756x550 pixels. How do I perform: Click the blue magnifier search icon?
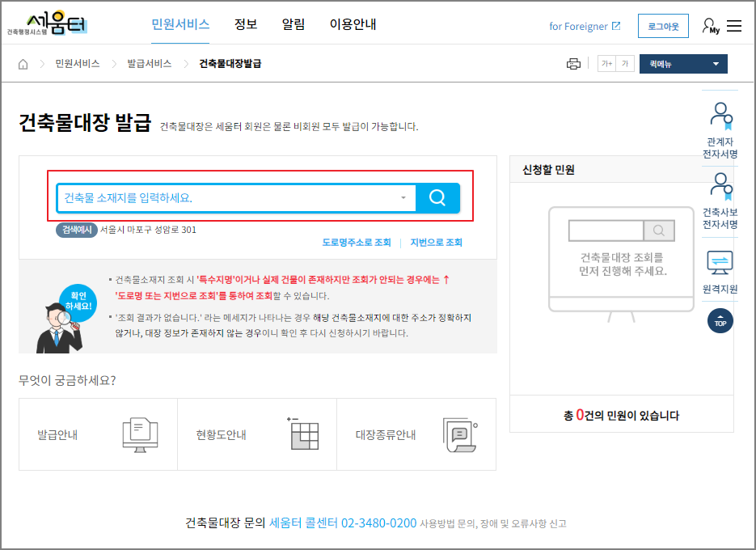[437, 197]
